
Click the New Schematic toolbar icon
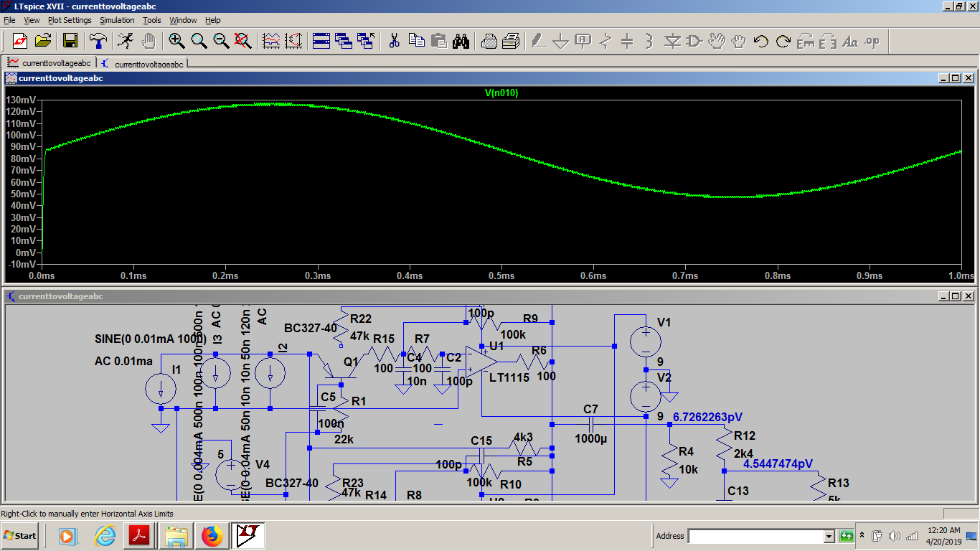pyautogui.click(x=19, y=41)
